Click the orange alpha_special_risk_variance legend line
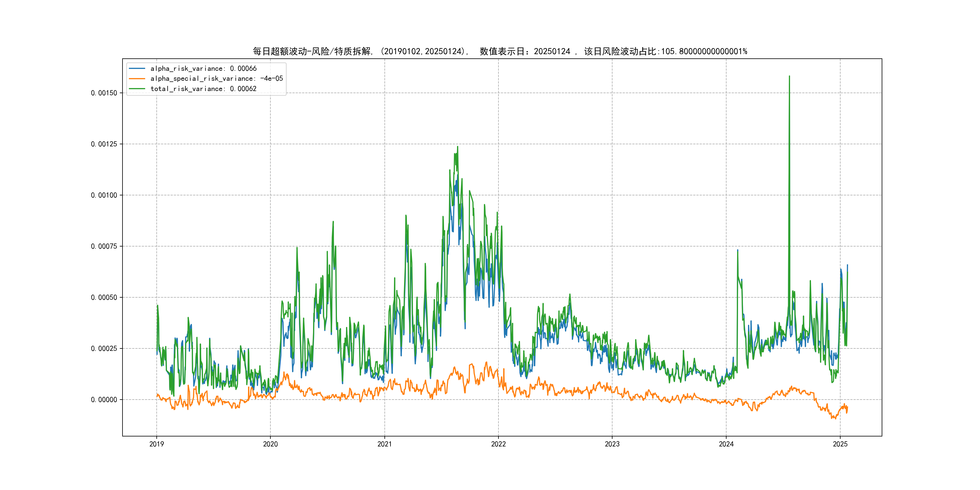Viewport: 980px width, 490px height. click(x=137, y=79)
